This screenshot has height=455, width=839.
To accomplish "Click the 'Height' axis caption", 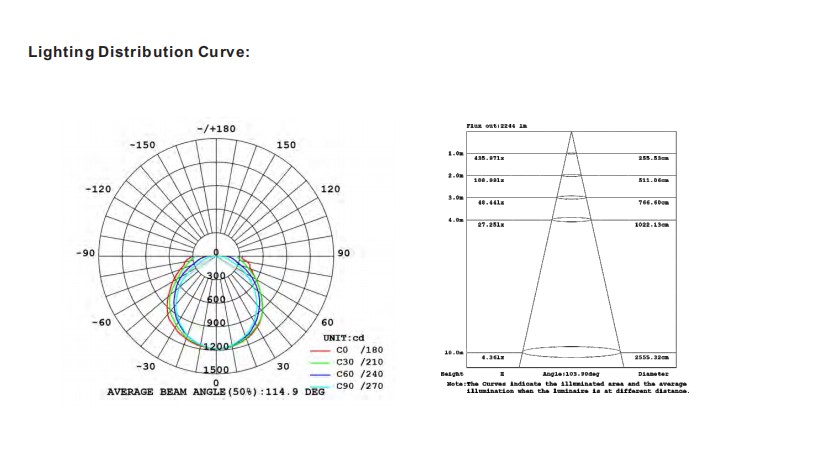I will [x=452, y=374].
